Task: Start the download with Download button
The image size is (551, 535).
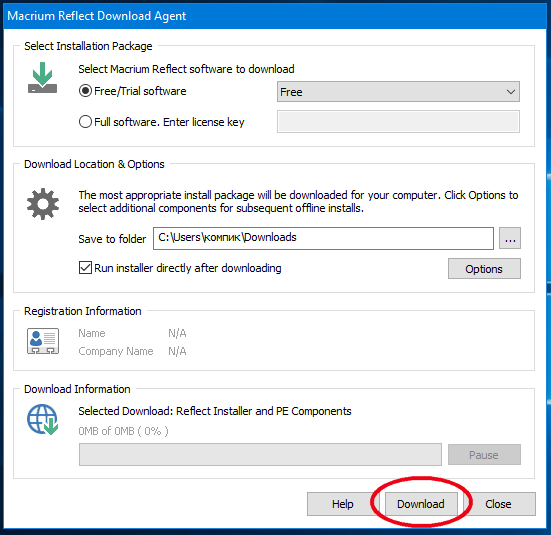Action: tap(421, 504)
